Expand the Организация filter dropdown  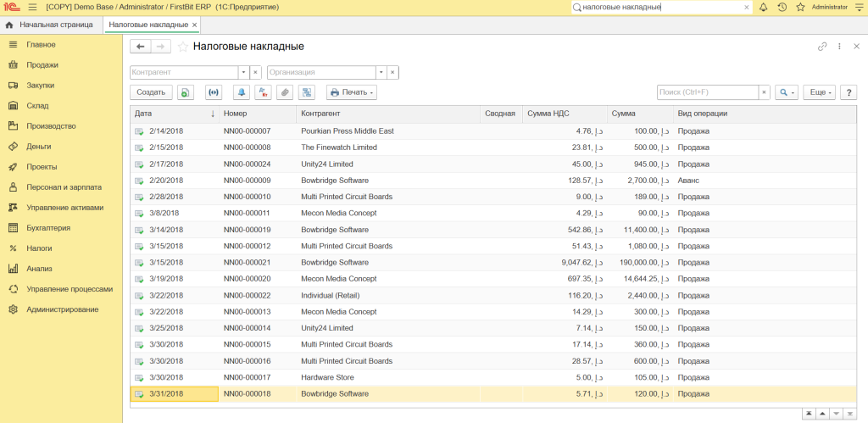381,73
